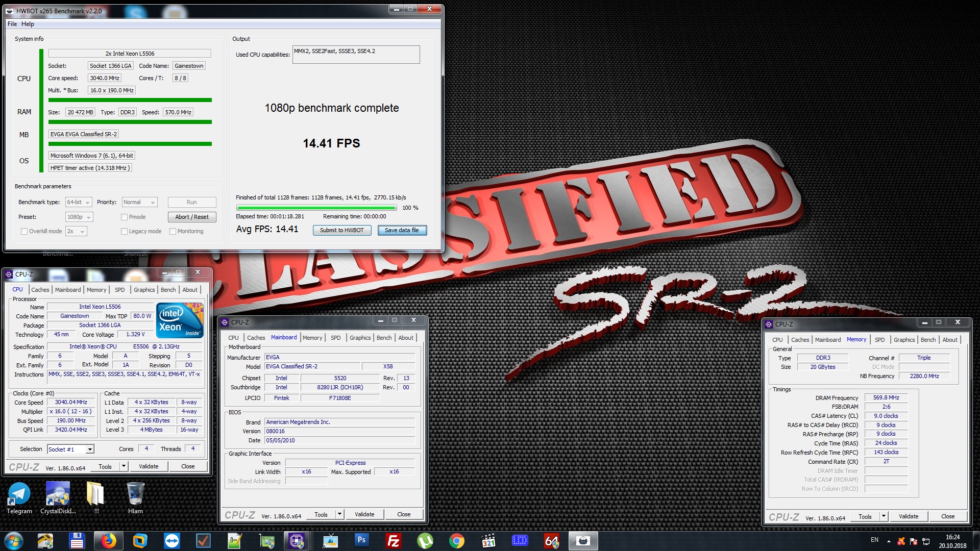Launch TeamViewer from the taskbar
980x551 pixels.
click(172, 540)
